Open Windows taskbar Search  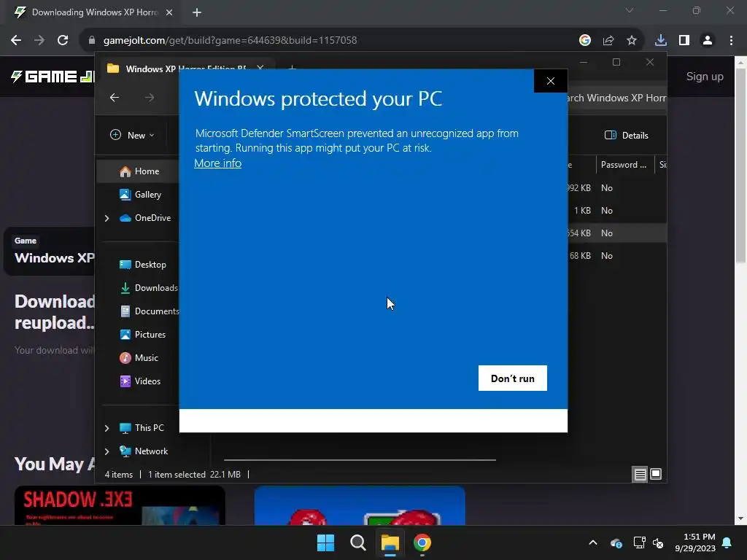357,542
